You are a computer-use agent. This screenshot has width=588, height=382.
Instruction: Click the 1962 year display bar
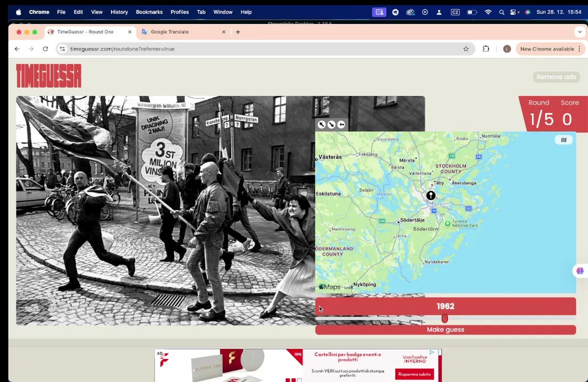(x=445, y=306)
